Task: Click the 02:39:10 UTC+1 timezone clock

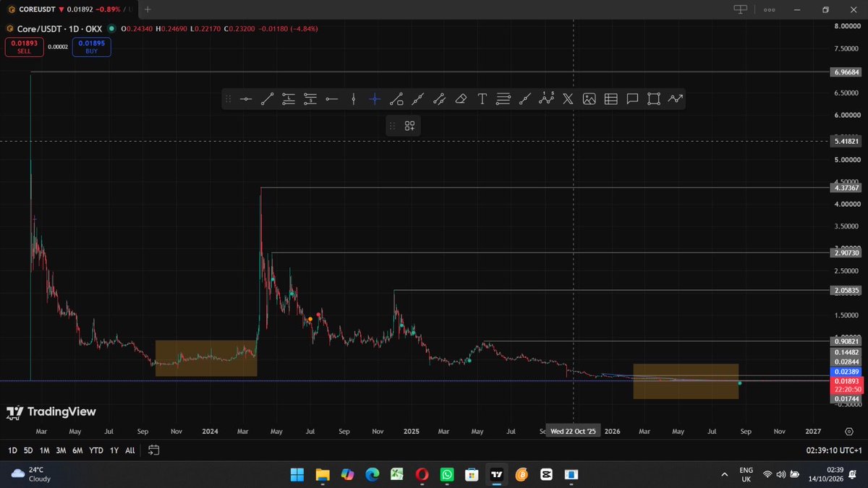Action: tap(834, 450)
